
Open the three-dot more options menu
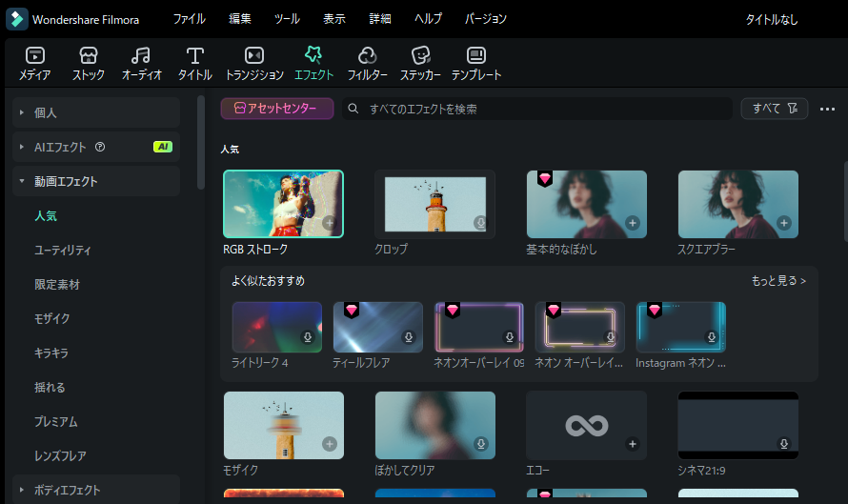[x=827, y=109]
